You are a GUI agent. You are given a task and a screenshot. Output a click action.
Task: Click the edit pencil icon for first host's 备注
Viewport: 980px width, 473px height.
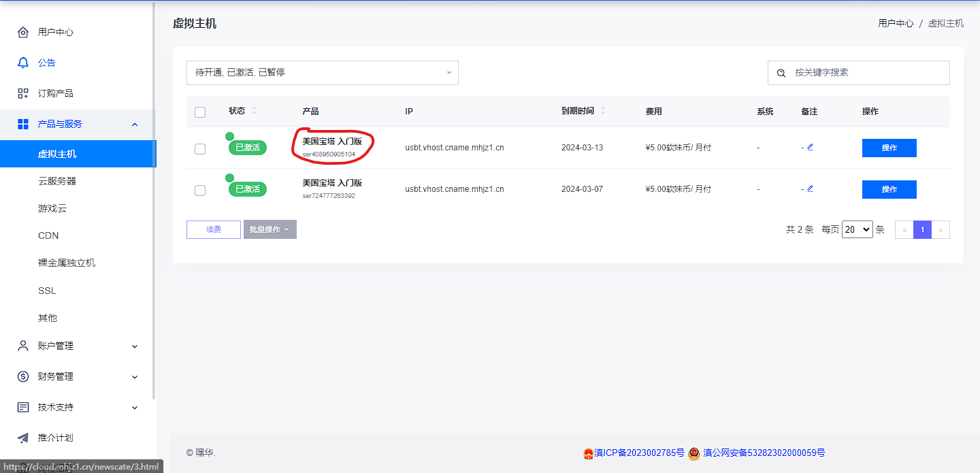[x=810, y=147]
